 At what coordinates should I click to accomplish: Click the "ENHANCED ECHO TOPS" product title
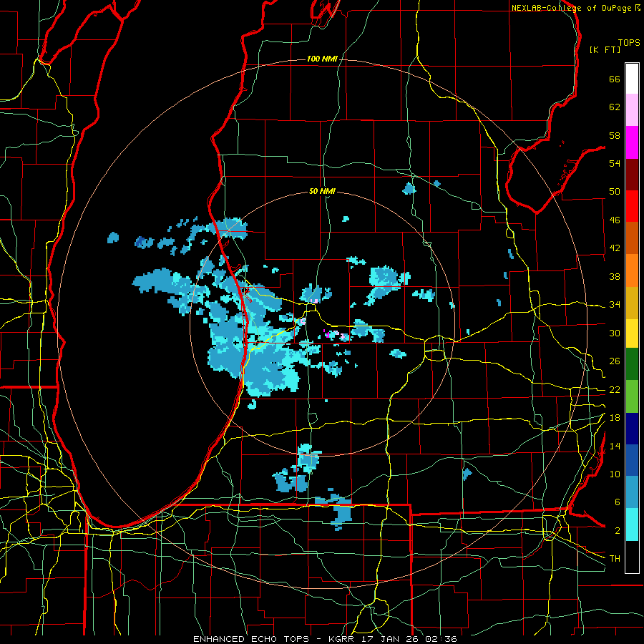point(251,639)
